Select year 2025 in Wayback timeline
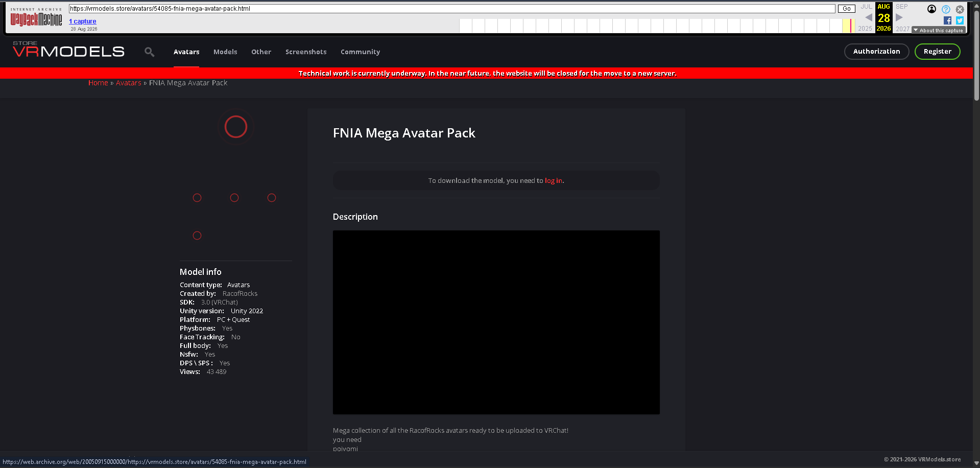The height and width of the screenshot is (468, 980). 865,29
